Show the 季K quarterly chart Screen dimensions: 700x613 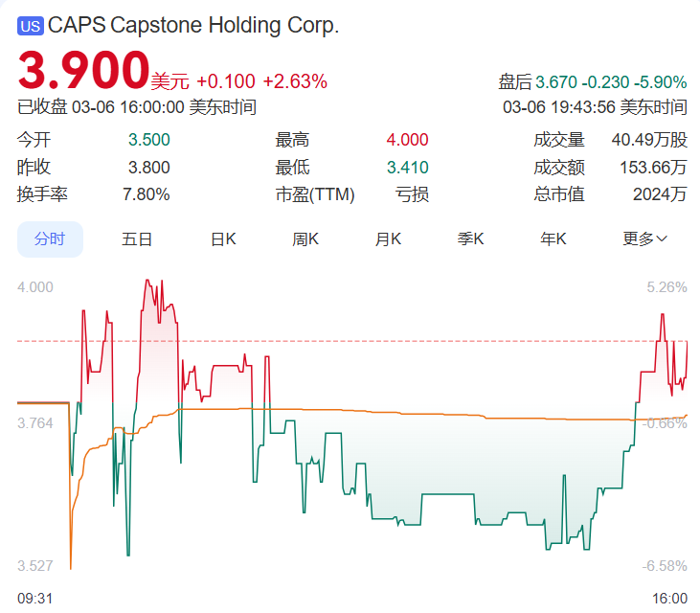(470, 239)
